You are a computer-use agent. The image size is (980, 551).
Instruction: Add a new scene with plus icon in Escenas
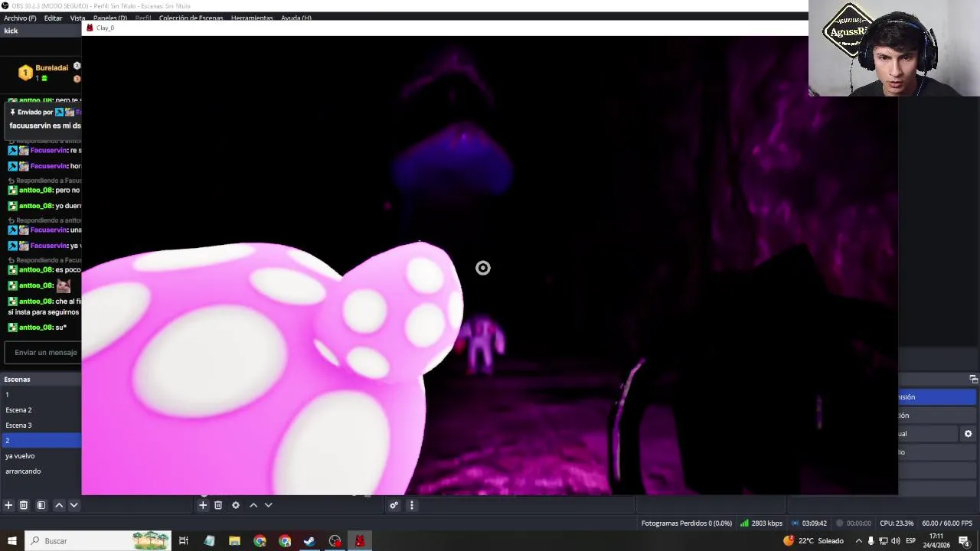(8, 505)
